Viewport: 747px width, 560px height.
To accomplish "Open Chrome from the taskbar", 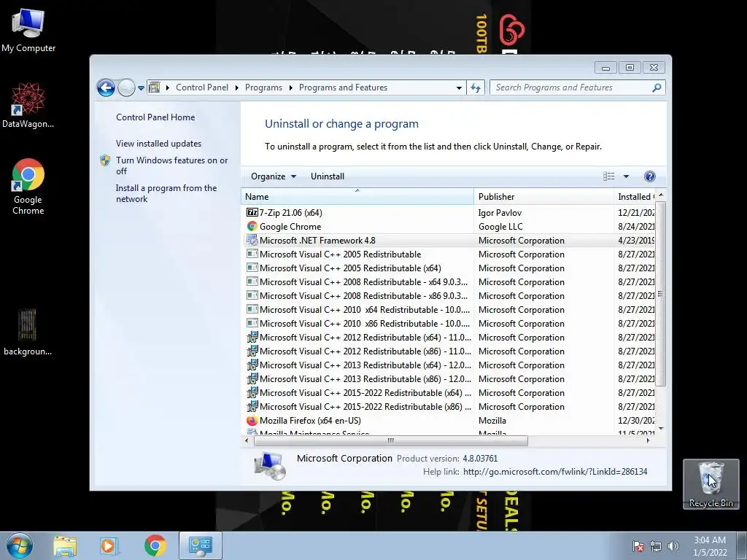I will click(x=155, y=545).
